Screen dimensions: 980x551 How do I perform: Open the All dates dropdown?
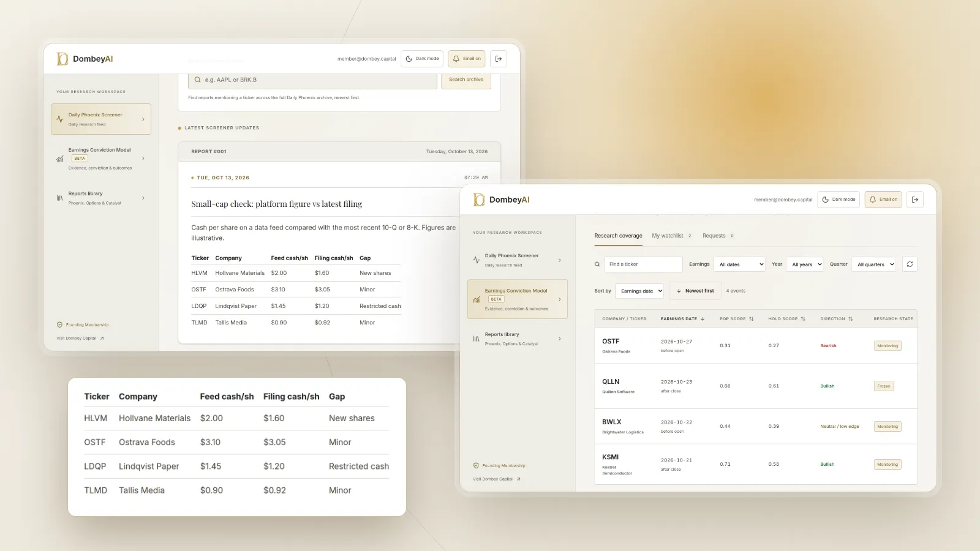pos(741,264)
